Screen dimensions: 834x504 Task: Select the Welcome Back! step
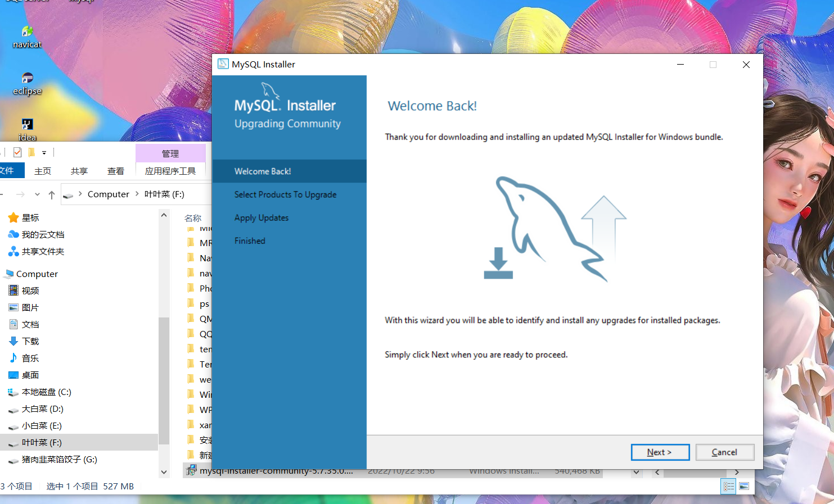point(289,171)
